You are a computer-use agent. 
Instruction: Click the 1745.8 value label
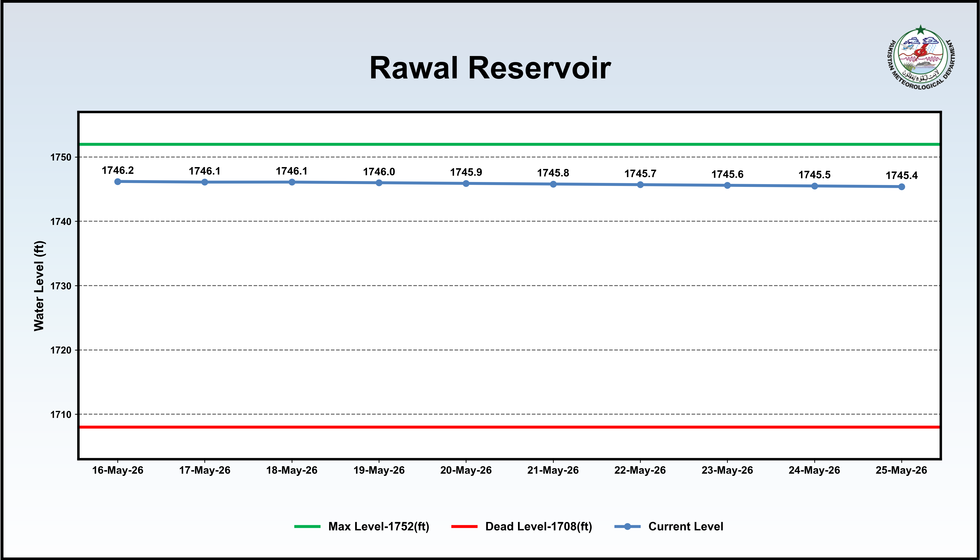[x=553, y=173]
